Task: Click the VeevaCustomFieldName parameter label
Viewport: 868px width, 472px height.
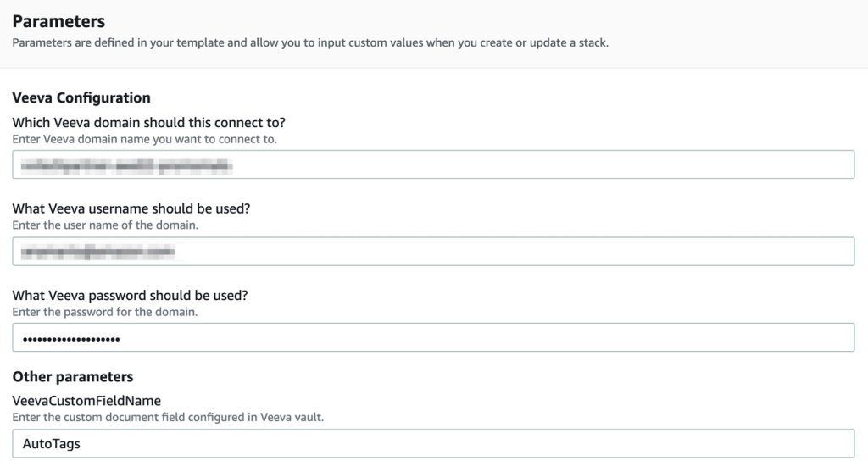Action: tap(86, 401)
